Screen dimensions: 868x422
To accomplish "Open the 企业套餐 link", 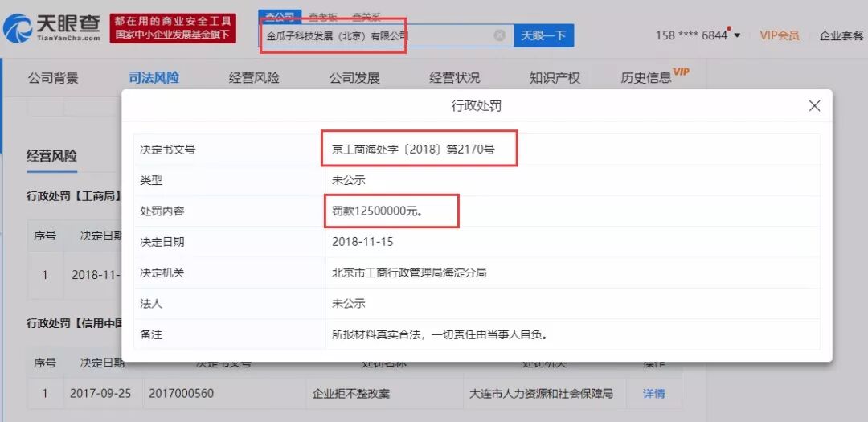I will pyautogui.click(x=841, y=36).
